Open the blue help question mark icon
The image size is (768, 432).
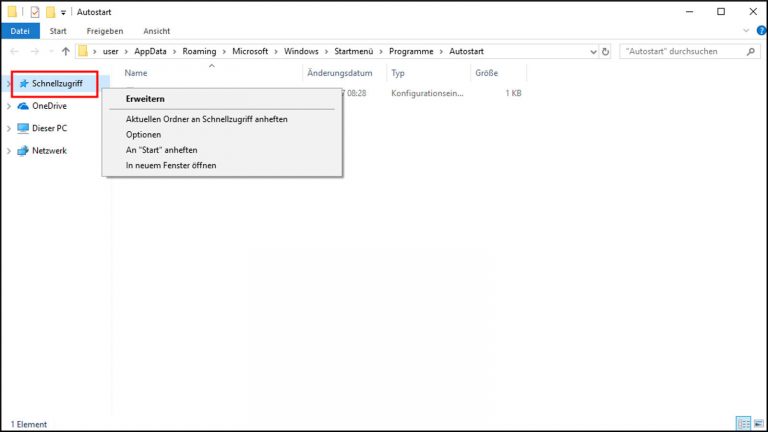759,31
